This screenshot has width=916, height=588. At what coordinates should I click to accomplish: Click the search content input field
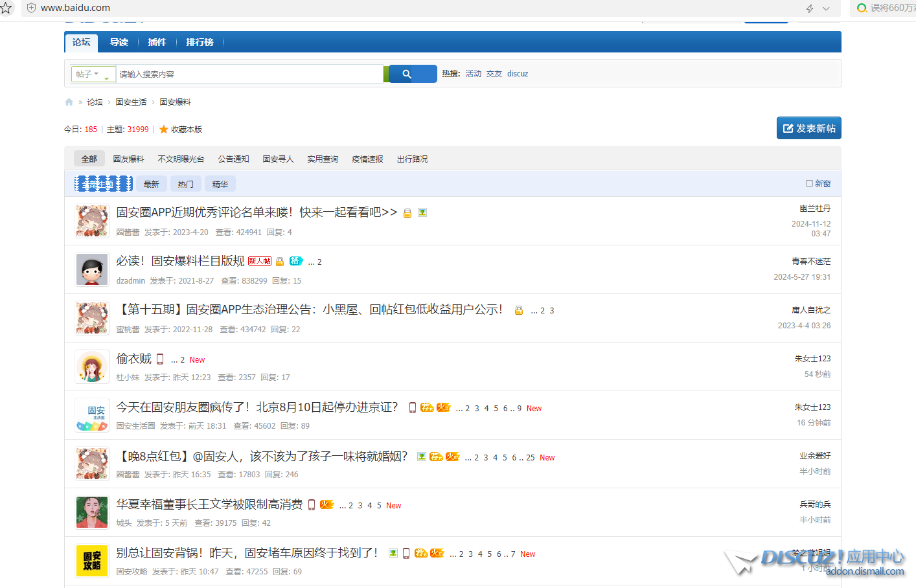pos(249,74)
